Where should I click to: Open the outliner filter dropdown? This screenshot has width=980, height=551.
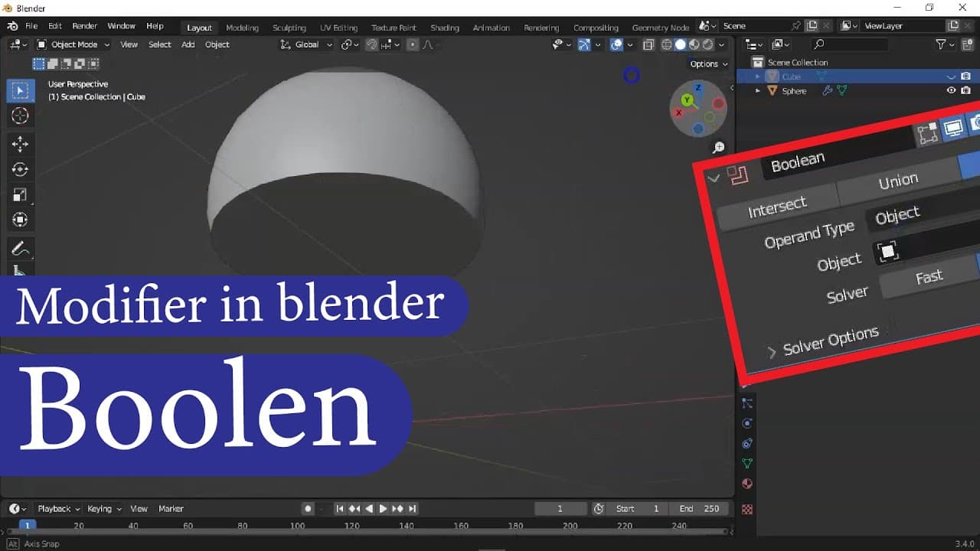pos(946,44)
